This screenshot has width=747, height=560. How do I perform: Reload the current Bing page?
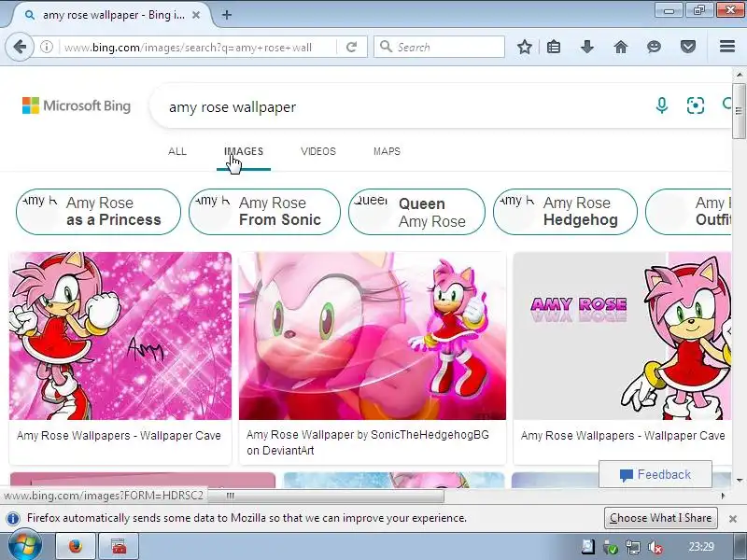coord(352,48)
